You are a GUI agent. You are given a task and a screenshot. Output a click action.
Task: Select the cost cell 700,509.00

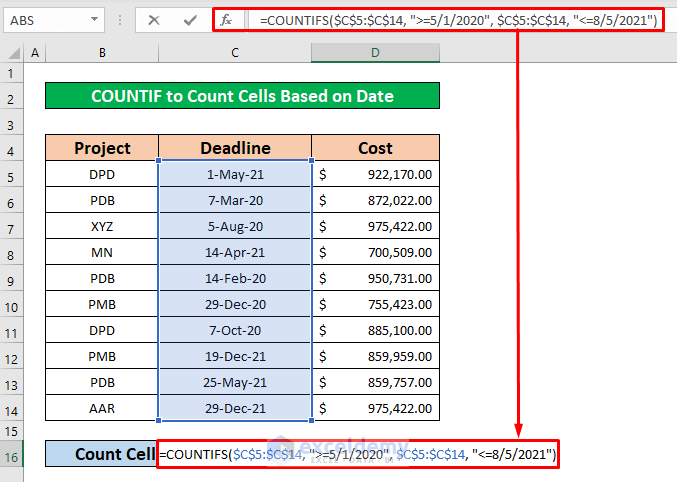tap(375, 253)
